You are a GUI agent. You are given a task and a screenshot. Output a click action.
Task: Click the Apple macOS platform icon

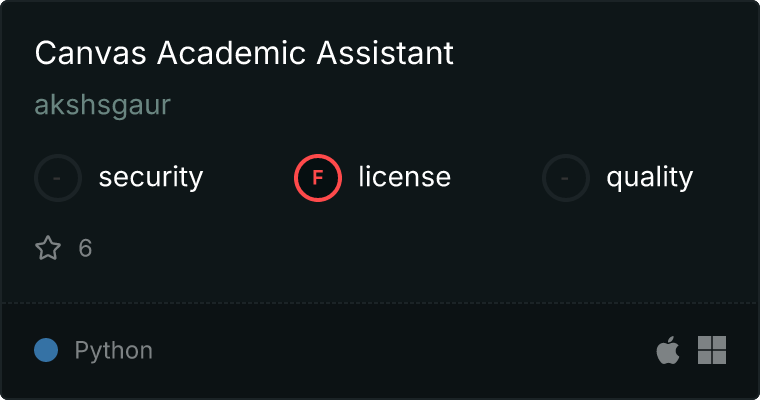coord(668,350)
